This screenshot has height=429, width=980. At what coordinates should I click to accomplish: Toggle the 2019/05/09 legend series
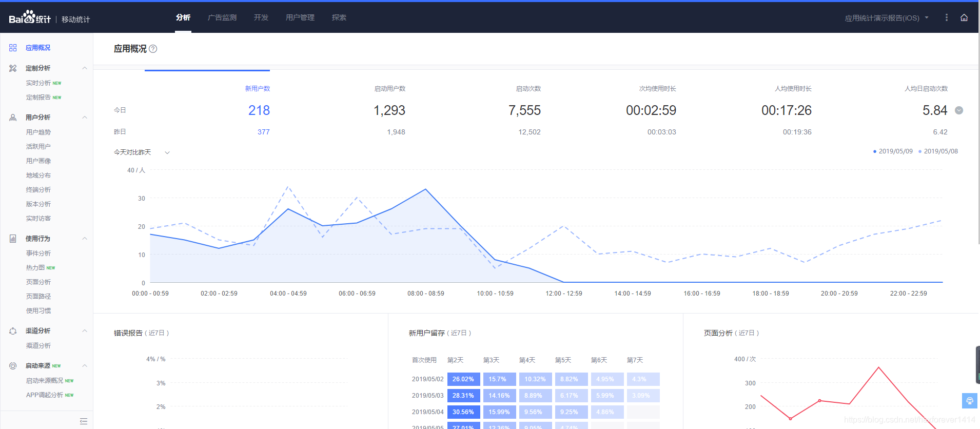coord(893,151)
